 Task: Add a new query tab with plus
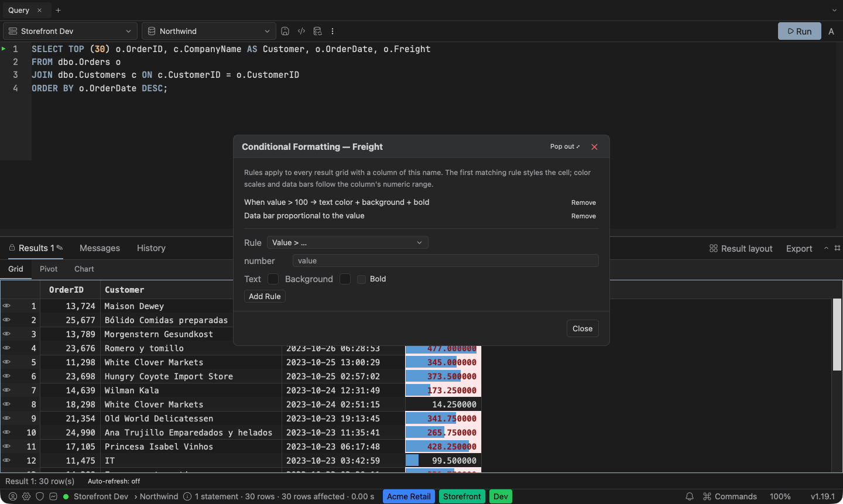(x=58, y=10)
